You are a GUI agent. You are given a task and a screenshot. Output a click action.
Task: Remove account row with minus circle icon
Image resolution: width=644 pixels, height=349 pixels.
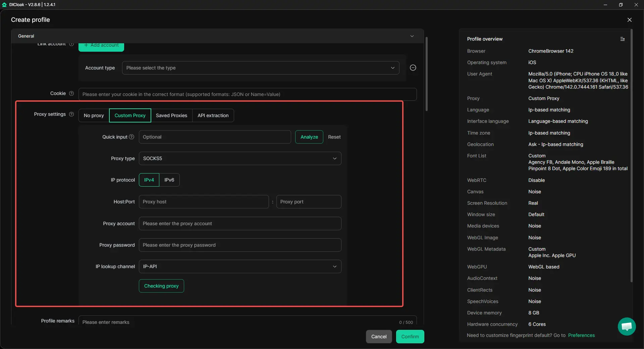(x=413, y=68)
